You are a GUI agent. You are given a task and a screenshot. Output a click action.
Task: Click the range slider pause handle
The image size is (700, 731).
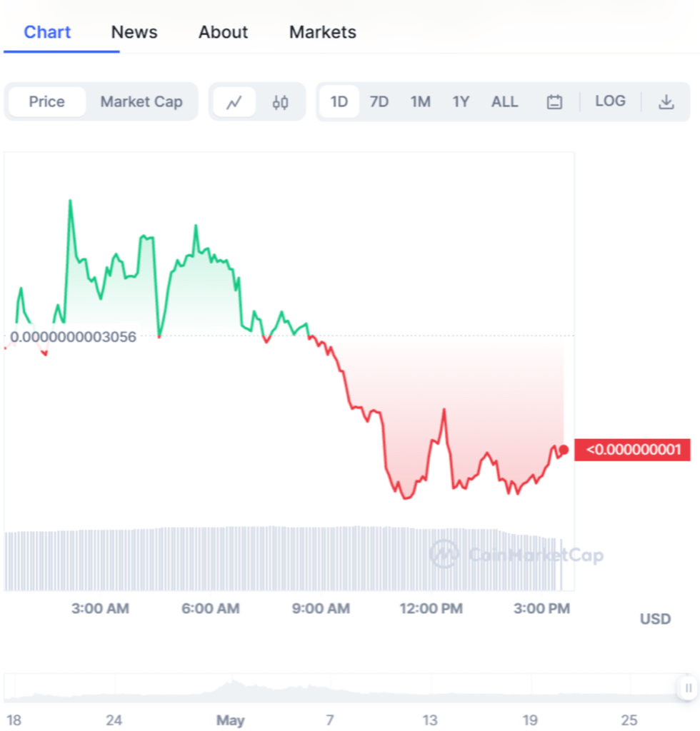[688, 688]
